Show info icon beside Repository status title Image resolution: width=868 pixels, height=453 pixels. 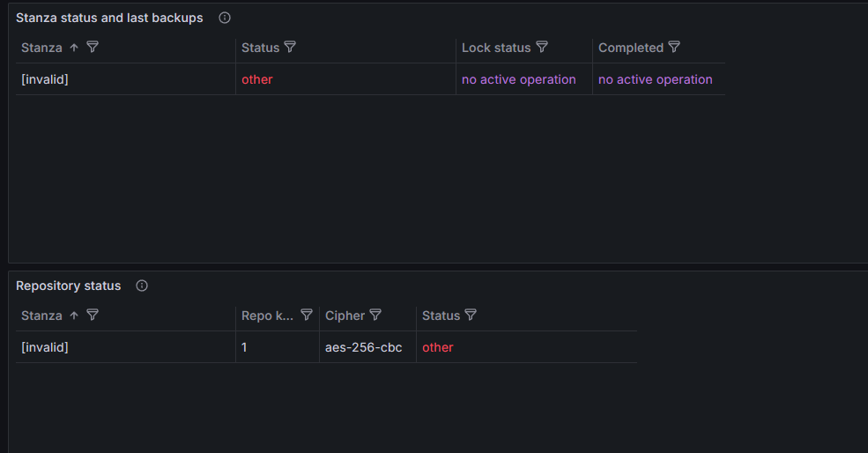pos(142,286)
